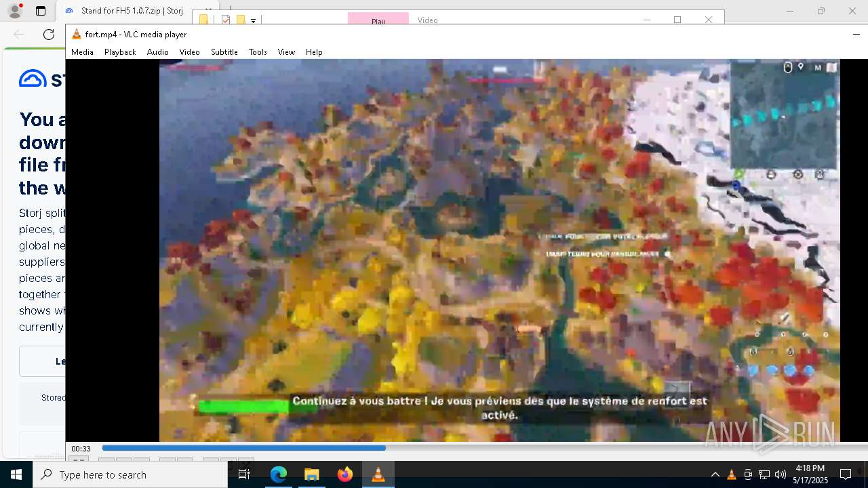Click the VLC taskbar button

point(378,474)
